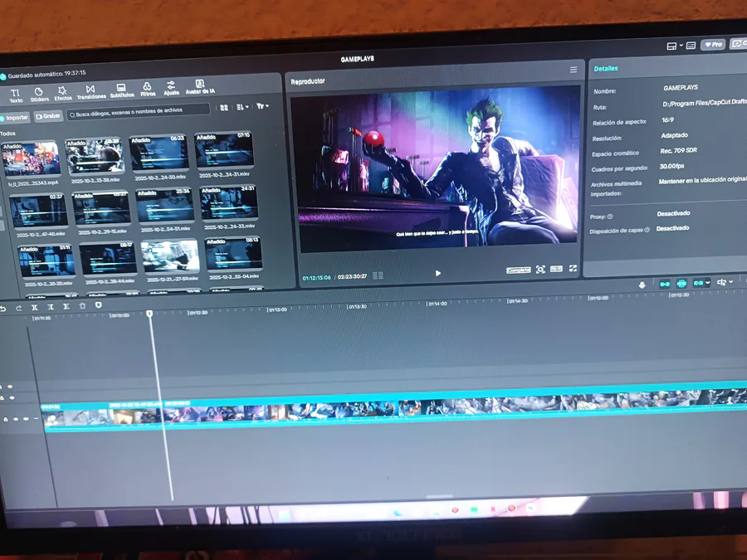Click the Pro upgrade button
This screenshot has height=560, width=747.
[713, 44]
